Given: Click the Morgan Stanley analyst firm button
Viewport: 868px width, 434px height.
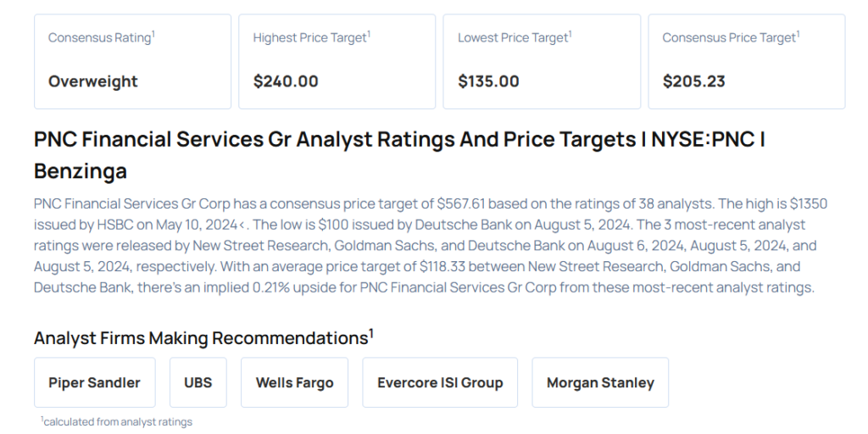Looking at the screenshot, I should point(600,382).
